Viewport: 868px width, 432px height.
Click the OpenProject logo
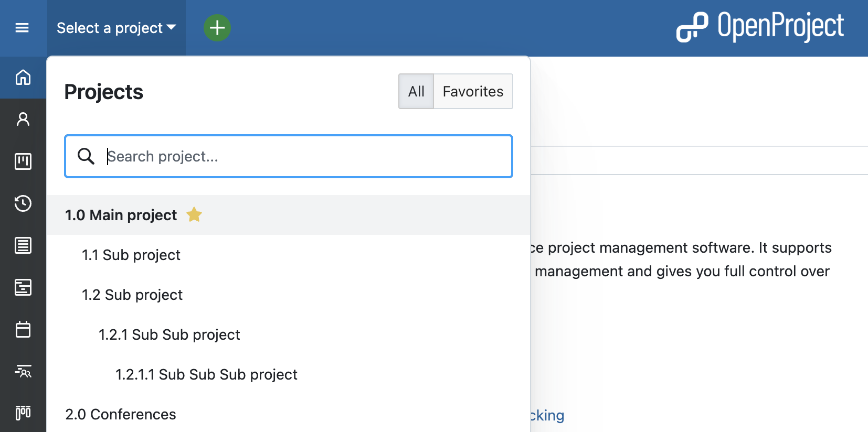click(760, 27)
